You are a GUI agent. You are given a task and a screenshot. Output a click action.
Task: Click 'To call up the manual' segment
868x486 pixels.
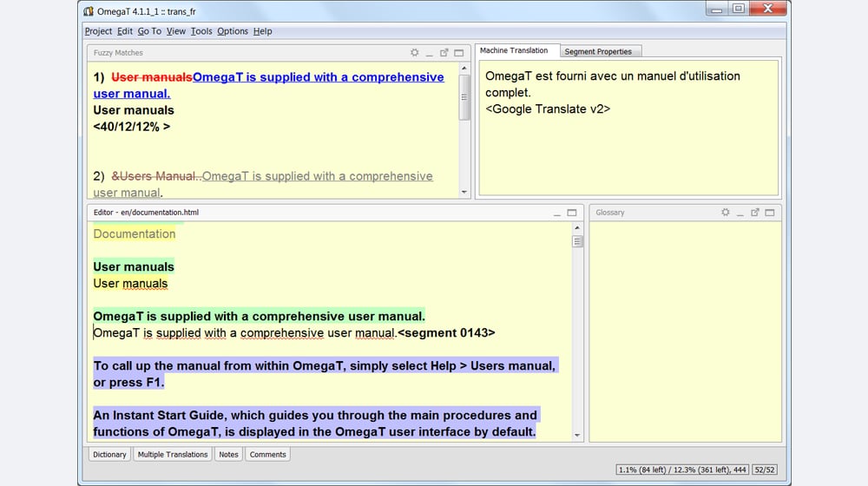point(325,374)
